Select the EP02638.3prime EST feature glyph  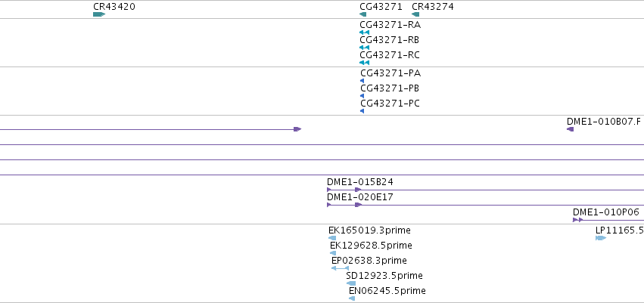(340, 268)
